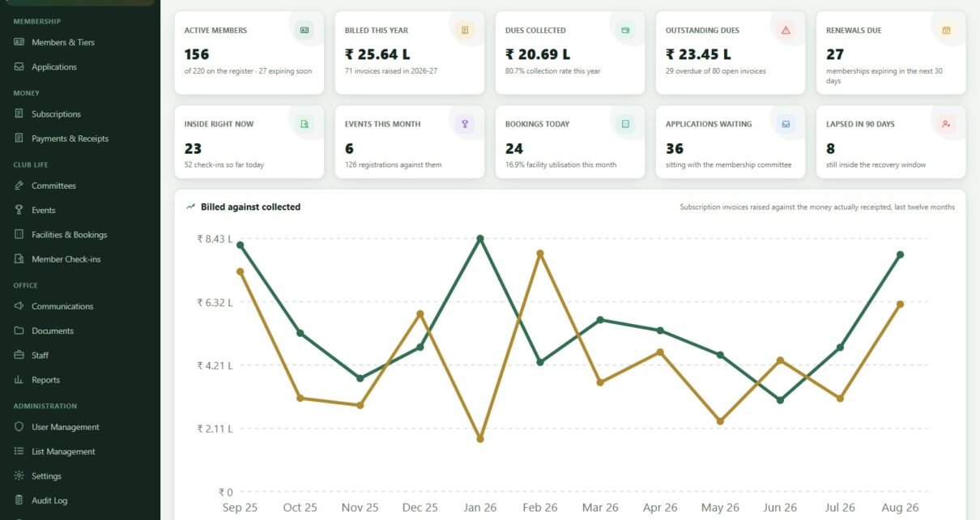The height and width of the screenshot is (520, 980).
Task: Click the Events This Month trophy icon
Action: click(465, 124)
